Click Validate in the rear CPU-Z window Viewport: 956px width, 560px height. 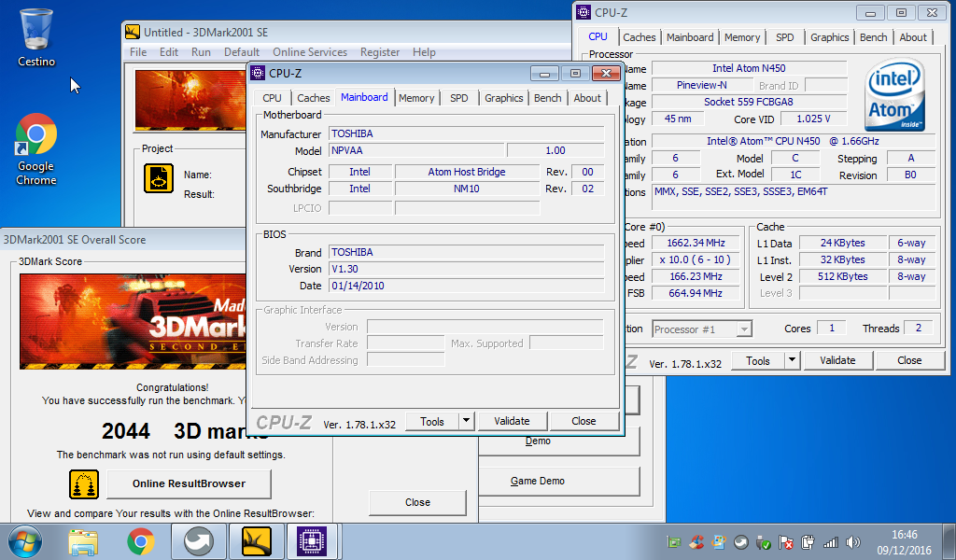coord(837,360)
